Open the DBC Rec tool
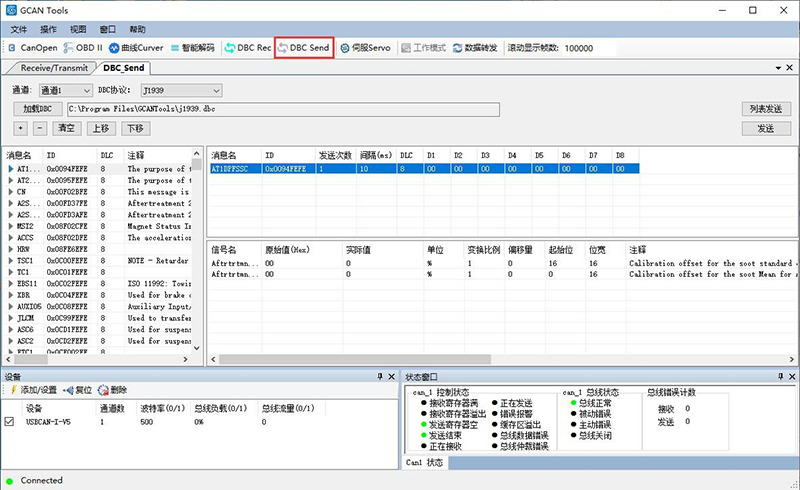The height and width of the screenshot is (490, 800). click(x=248, y=47)
